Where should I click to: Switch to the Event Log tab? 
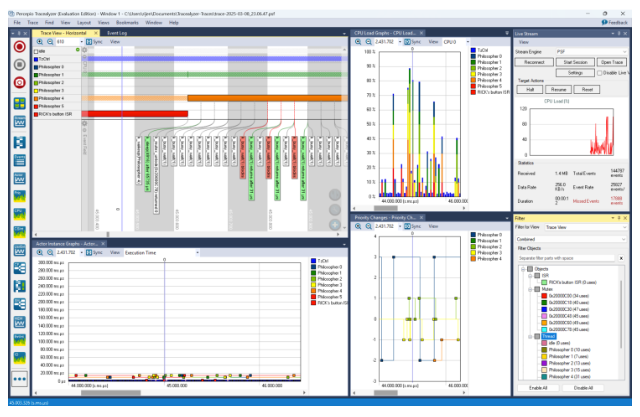pos(118,33)
